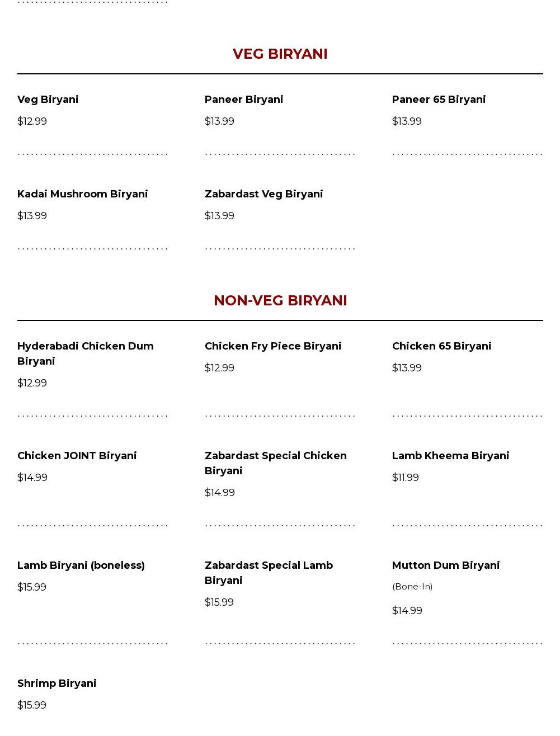Click the Shrimp Biryani menu item

(57, 683)
